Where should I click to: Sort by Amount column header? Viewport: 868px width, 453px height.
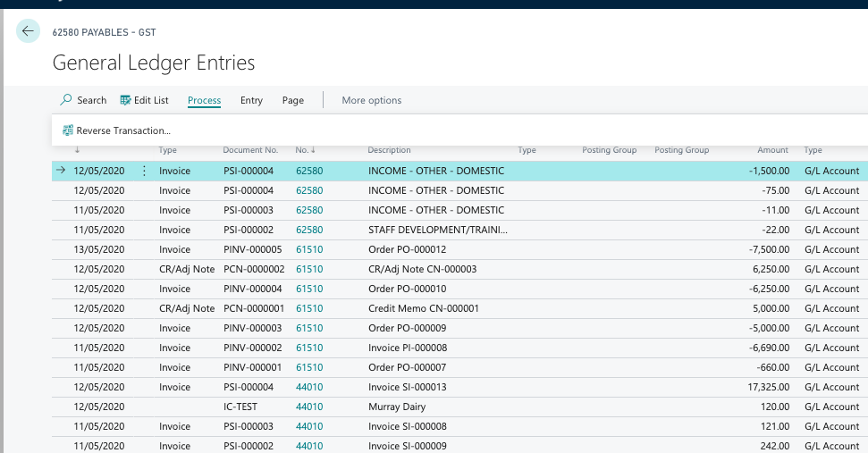click(x=772, y=150)
